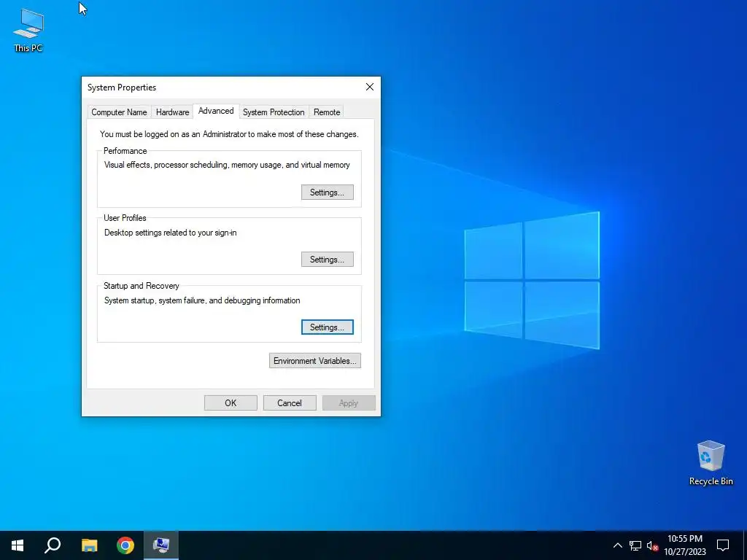Select the Advanced tab
This screenshot has height=560, width=747.
point(216,111)
